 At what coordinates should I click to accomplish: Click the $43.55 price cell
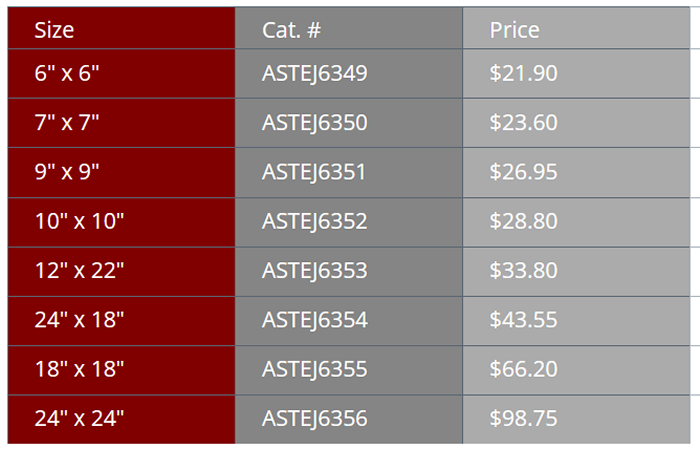click(523, 320)
